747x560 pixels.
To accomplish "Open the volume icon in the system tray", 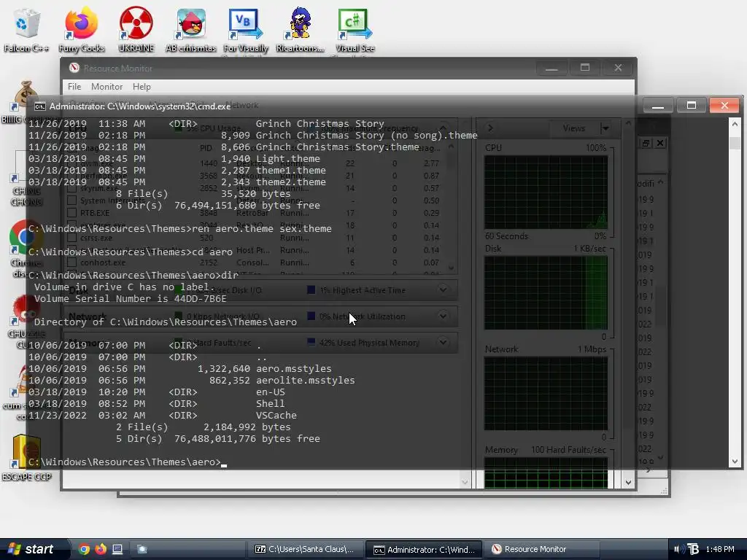I will [679, 549].
